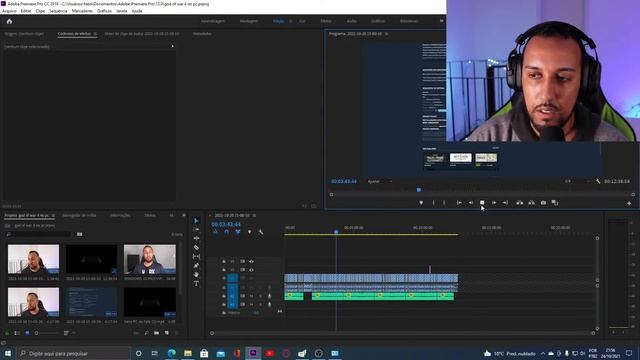This screenshot has height=360, width=640.
Task: Adjust Project panel thumbnail size slider
Action: (x=47, y=333)
